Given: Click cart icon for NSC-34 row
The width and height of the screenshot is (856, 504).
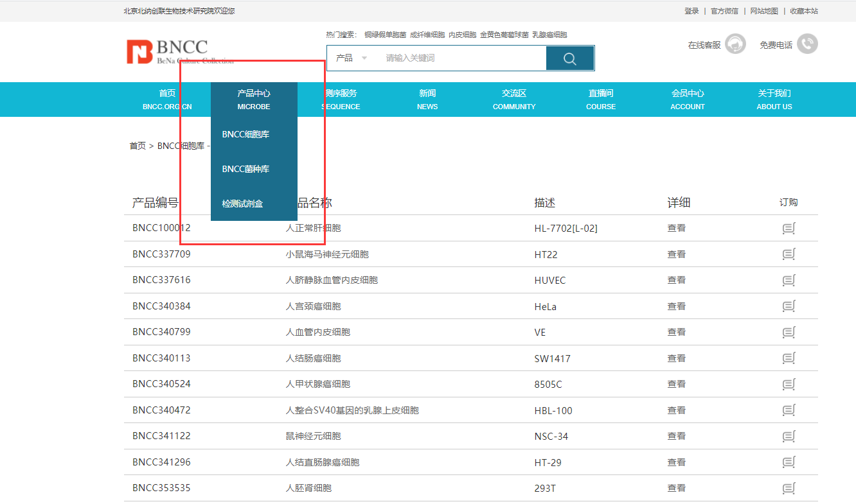Looking at the screenshot, I should click(x=789, y=436).
